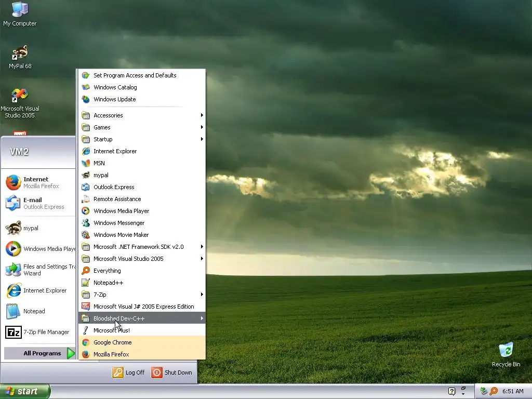Viewport: 532px width, 399px height.
Task: Click the Internet Explorer icon in All Programs list
Action: pos(86,151)
